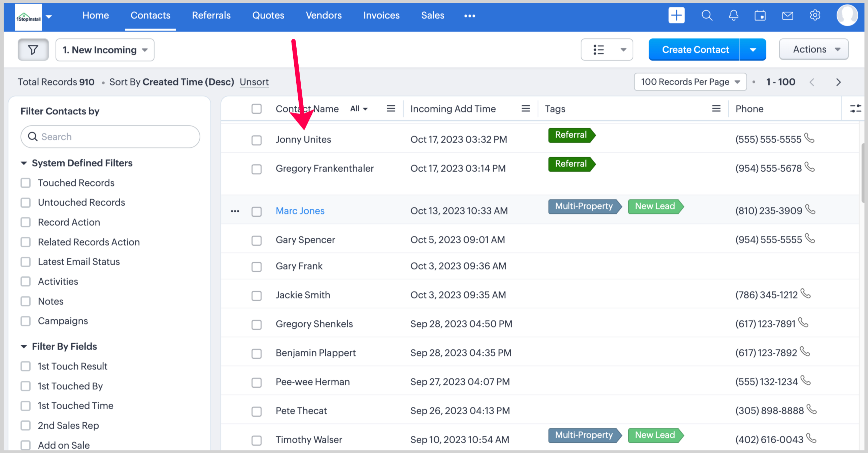Open the mail envelope icon
This screenshot has height=453, width=868.
(787, 15)
